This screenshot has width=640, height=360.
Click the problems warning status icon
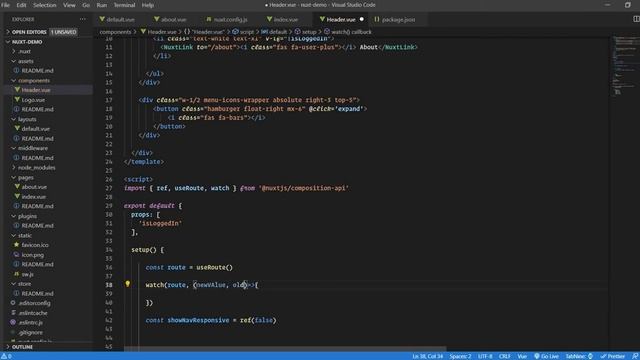click(7, 356)
